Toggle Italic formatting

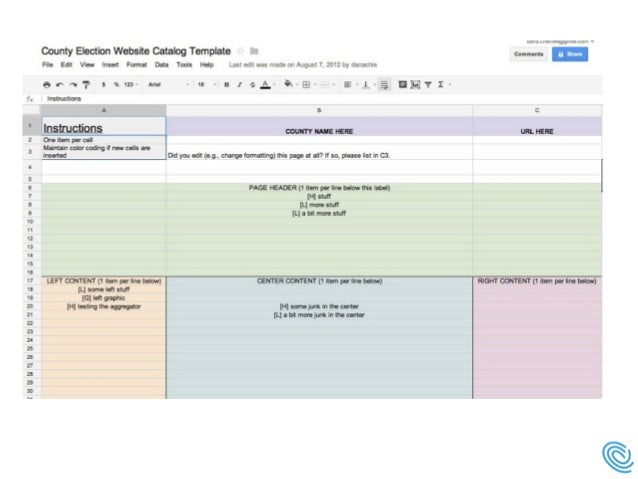[240, 85]
